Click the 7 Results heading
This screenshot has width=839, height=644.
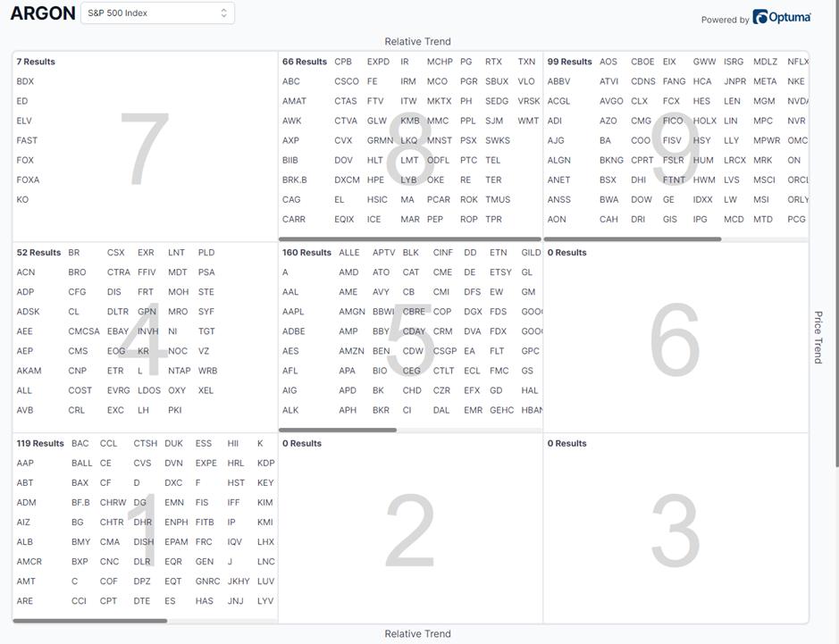36,62
